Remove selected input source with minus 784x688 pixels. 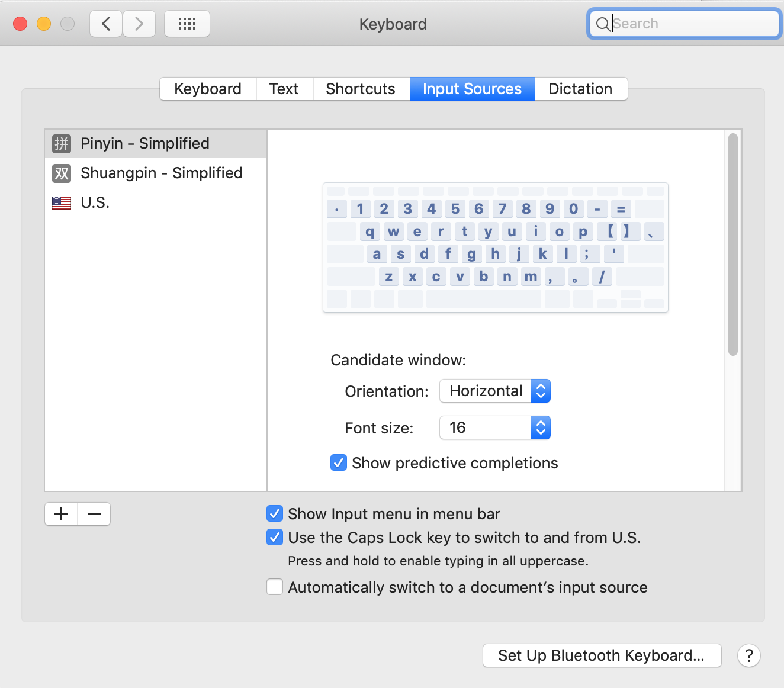click(x=94, y=514)
